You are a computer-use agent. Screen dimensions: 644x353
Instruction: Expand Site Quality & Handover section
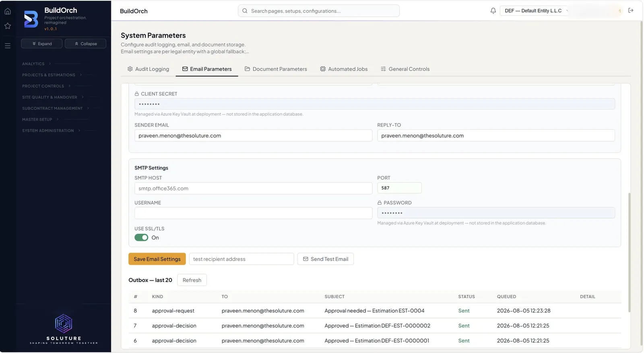[53, 97]
